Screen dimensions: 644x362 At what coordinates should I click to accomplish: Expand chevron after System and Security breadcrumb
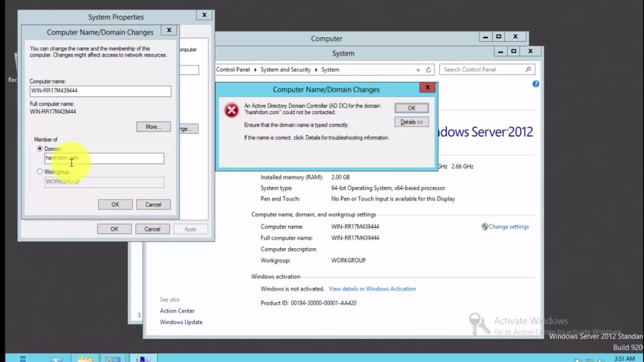click(x=316, y=70)
